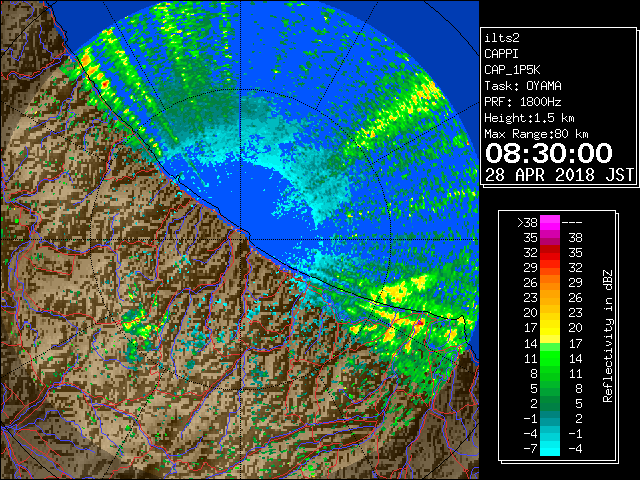
Task: Click the '-7' legend value label
Action: click(x=530, y=448)
